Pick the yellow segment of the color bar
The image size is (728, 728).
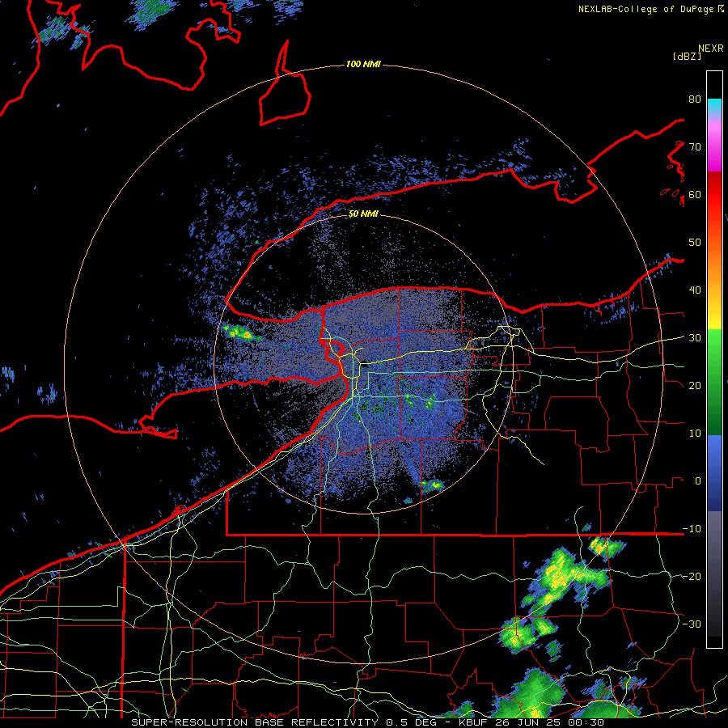[x=714, y=315]
